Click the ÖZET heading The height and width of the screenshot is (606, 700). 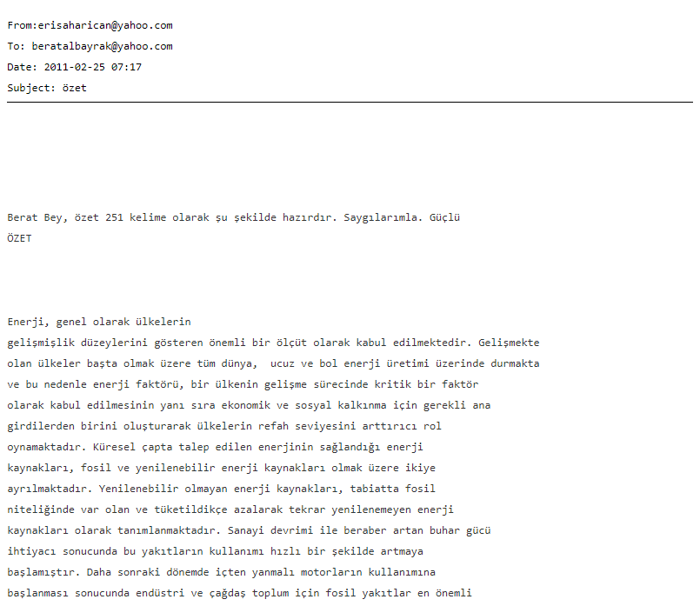pos(20,238)
